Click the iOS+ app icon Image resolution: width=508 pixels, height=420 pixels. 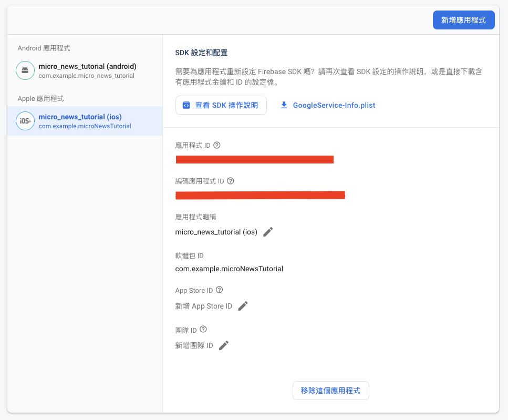click(x=25, y=121)
